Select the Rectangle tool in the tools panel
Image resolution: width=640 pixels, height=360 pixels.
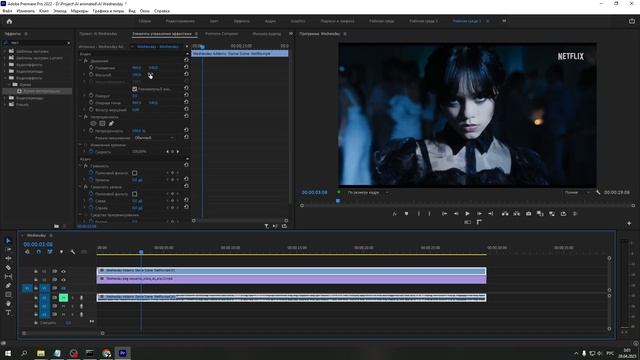pos(8,294)
